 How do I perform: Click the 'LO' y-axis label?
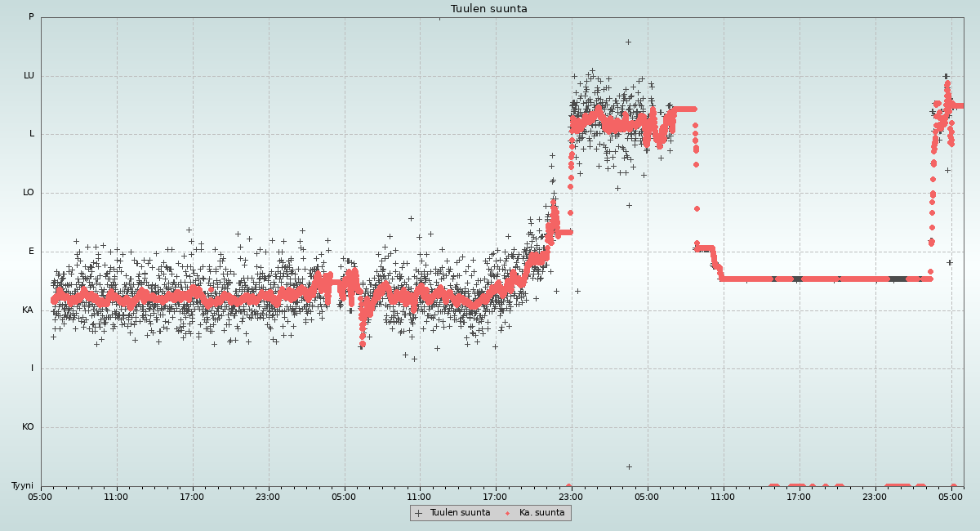pos(29,193)
